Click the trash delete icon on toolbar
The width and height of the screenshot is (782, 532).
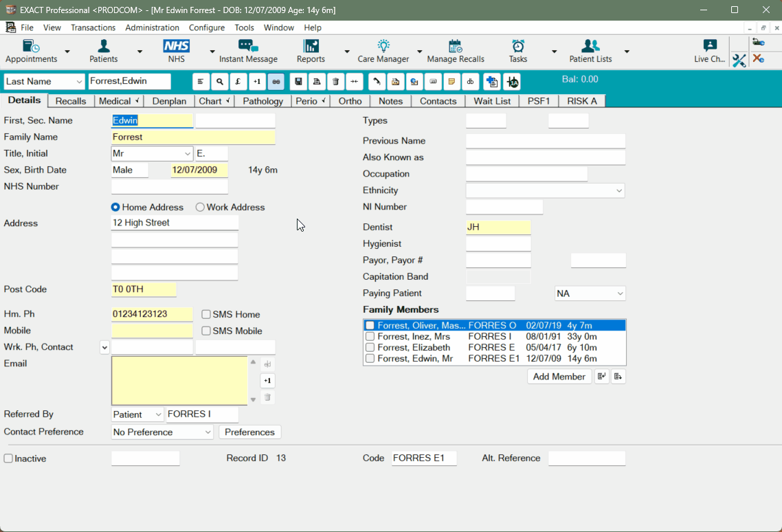[x=335, y=81]
